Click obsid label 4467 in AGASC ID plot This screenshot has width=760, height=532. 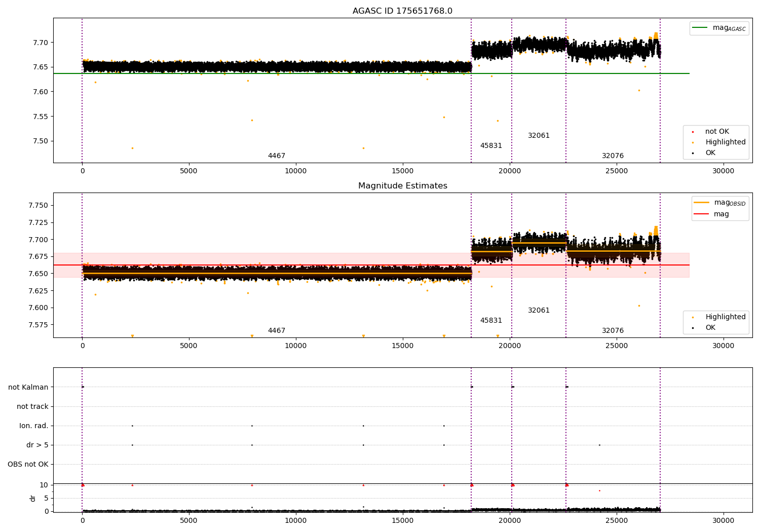277,156
